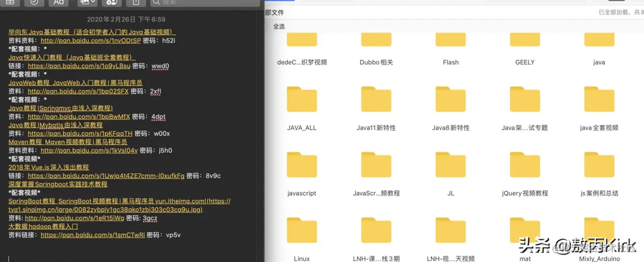The height and width of the screenshot is (262, 644).
Task: Click the password text 4dpt
Action: 158,117
